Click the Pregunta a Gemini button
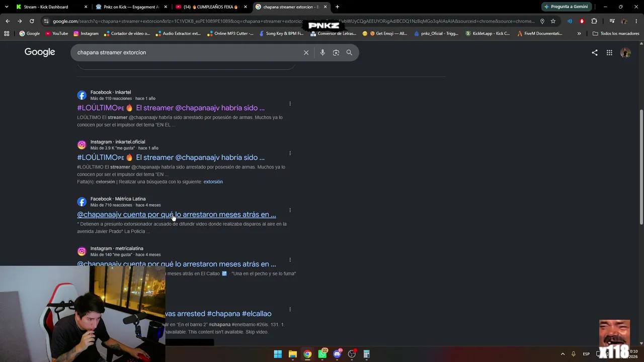This screenshot has width=644, height=362. coord(566,7)
